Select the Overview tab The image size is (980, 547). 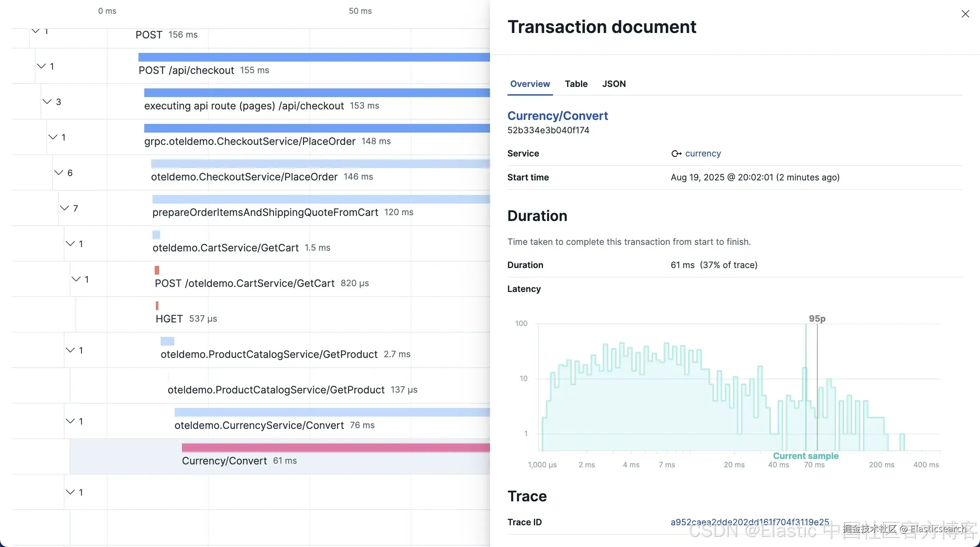click(530, 84)
